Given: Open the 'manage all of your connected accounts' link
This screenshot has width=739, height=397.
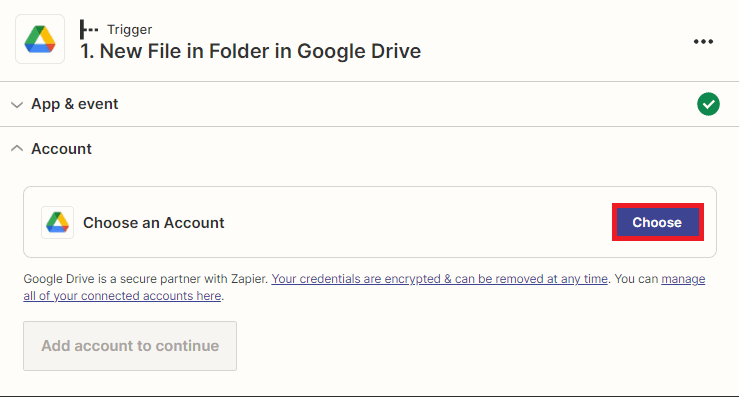Looking at the screenshot, I should pos(364,287).
